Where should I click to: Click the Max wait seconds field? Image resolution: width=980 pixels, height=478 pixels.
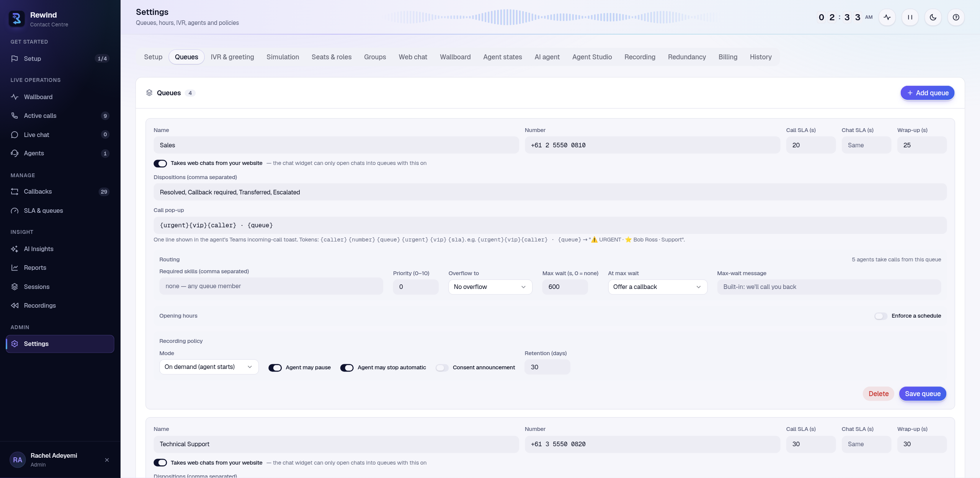[565, 287]
